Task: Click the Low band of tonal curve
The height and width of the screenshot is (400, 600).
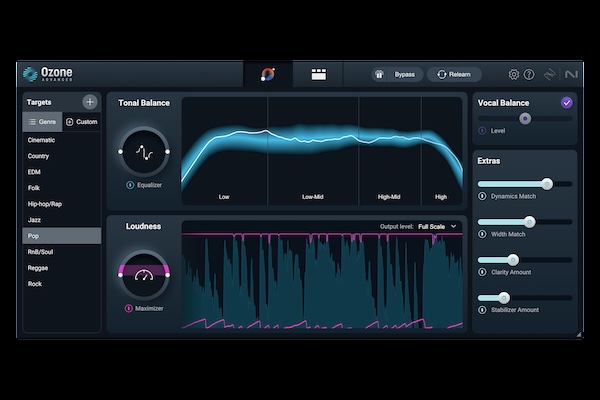Action: click(224, 151)
